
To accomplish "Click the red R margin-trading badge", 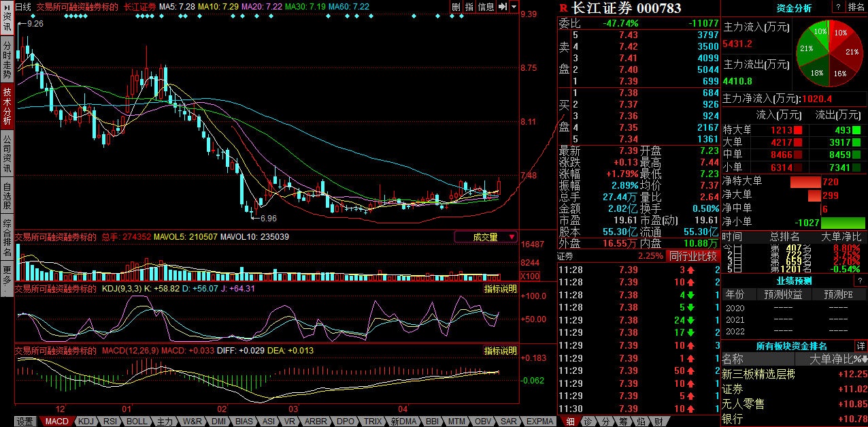I will [563, 8].
